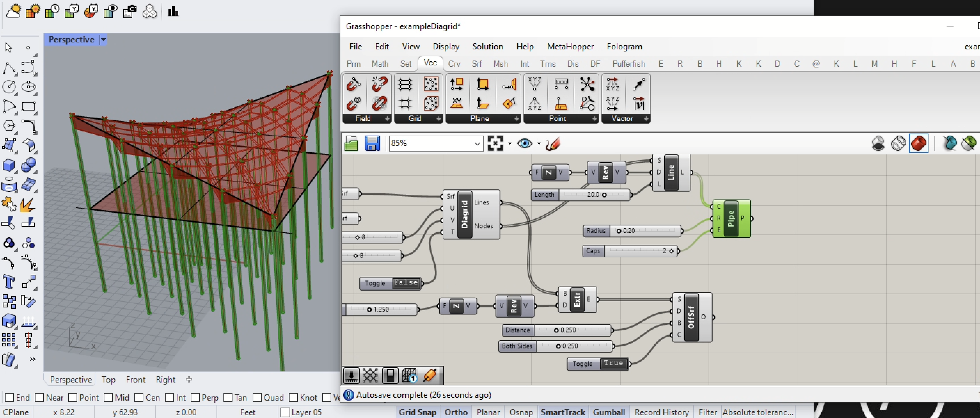
Task: Open the zoom extents dropdown arrow
Action: (510, 144)
